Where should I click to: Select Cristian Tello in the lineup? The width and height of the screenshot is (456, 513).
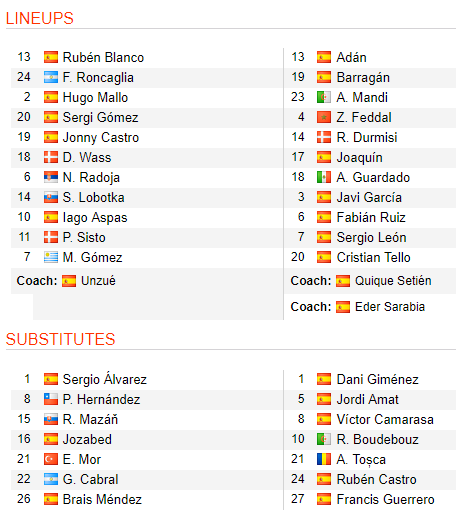pos(373,257)
